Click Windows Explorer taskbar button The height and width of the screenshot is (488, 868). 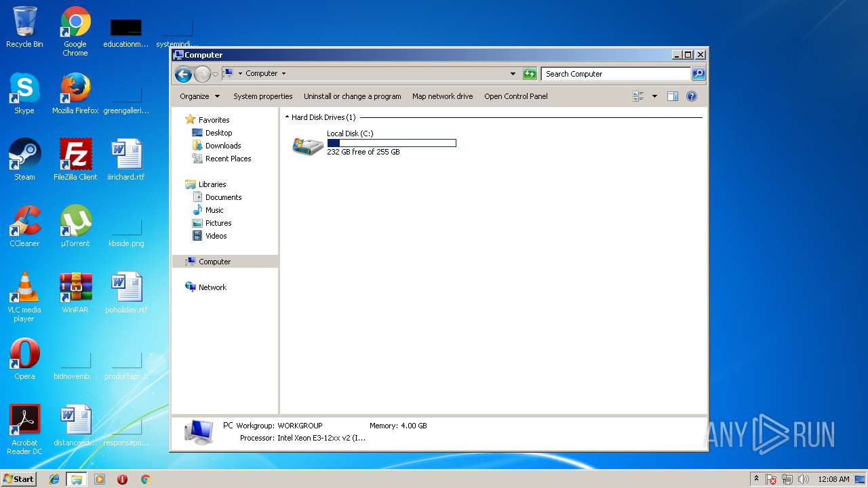76,479
